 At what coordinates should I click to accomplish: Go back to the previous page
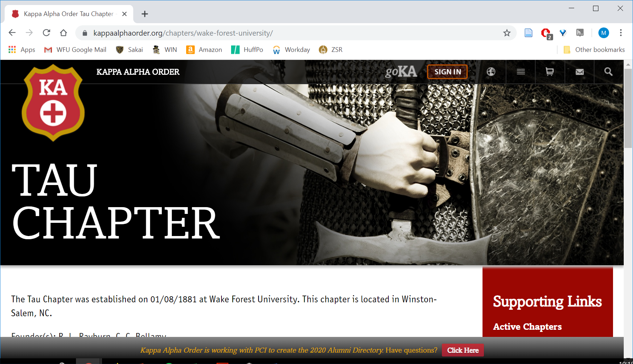click(x=12, y=33)
